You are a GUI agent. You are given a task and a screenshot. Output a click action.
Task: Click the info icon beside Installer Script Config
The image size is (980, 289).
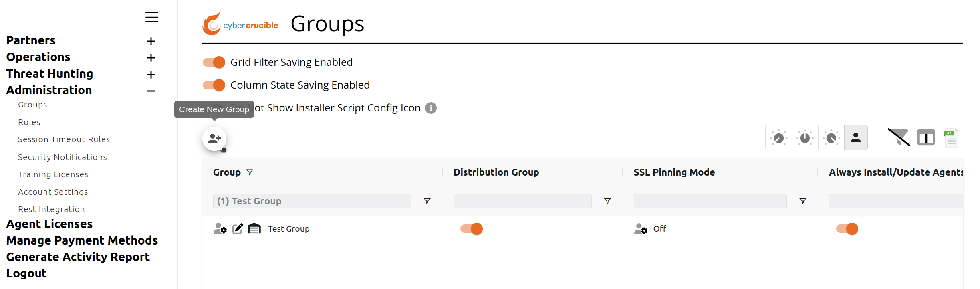431,108
